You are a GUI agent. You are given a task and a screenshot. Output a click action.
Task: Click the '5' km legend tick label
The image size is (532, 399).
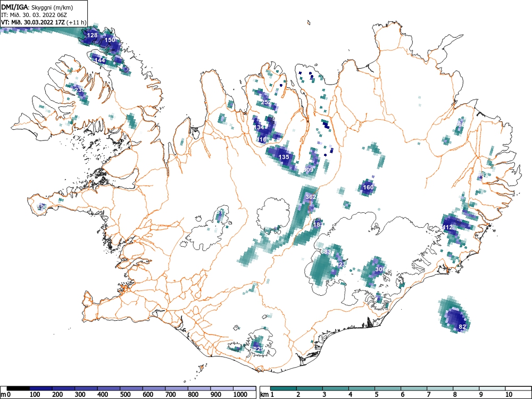377,395
